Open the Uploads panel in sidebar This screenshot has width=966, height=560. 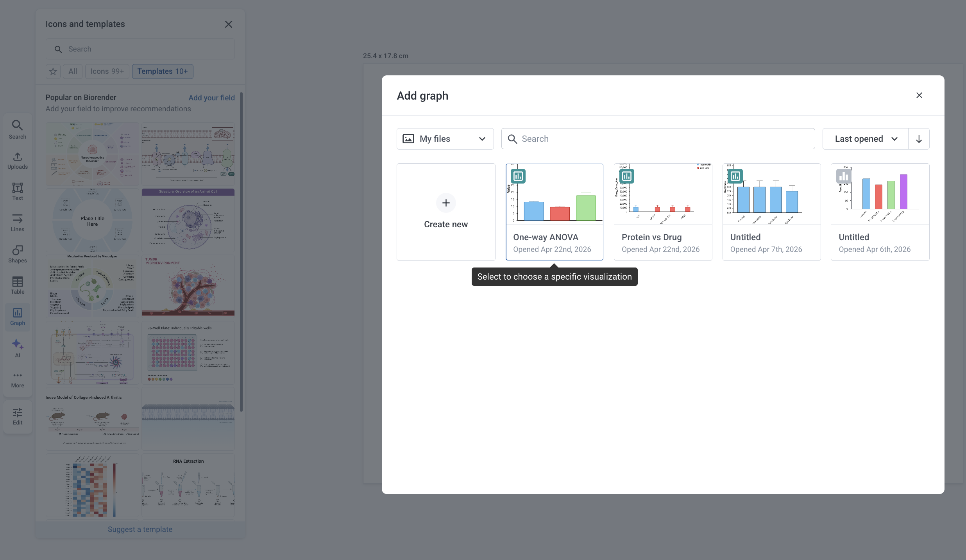[x=18, y=161]
